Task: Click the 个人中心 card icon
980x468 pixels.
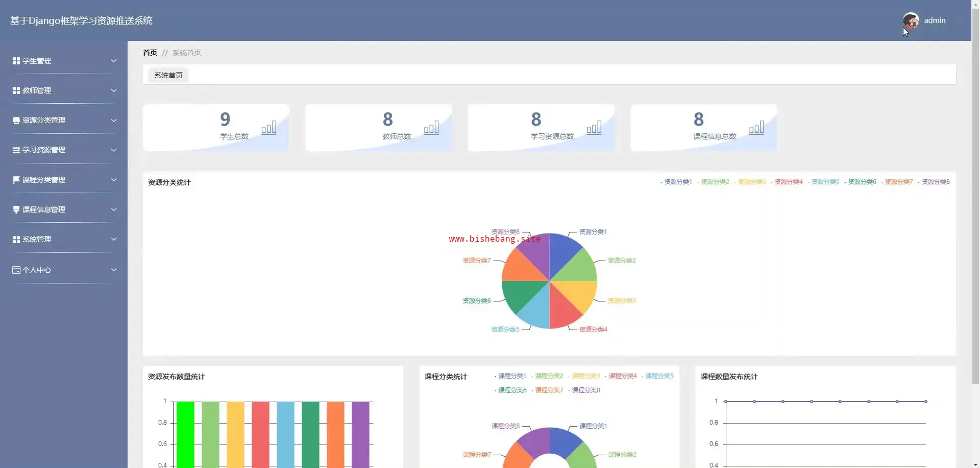Action: tap(16, 270)
